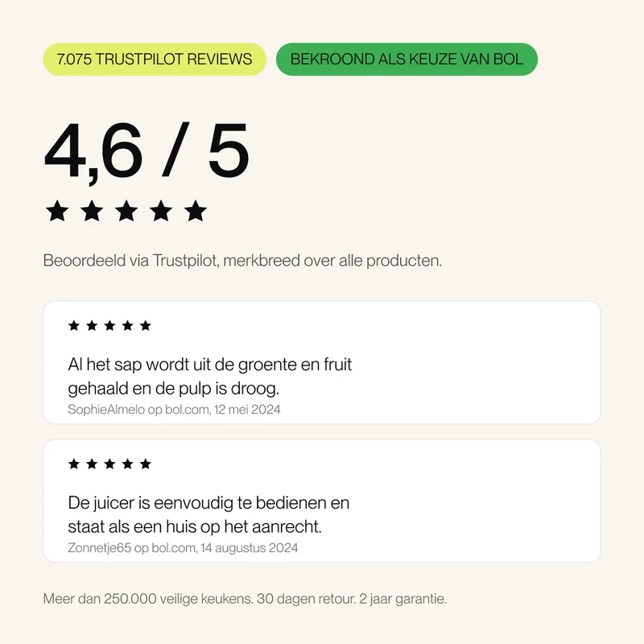Open the review about dry pulp

[322, 362]
